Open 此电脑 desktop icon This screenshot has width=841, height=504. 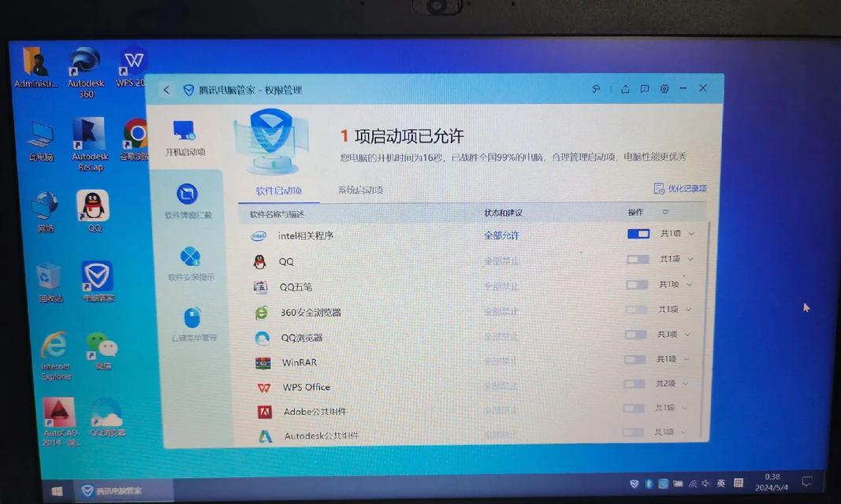tap(41, 142)
